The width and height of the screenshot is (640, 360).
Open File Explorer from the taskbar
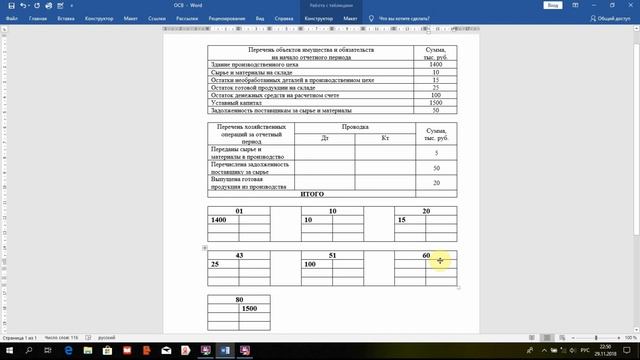point(88,351)
